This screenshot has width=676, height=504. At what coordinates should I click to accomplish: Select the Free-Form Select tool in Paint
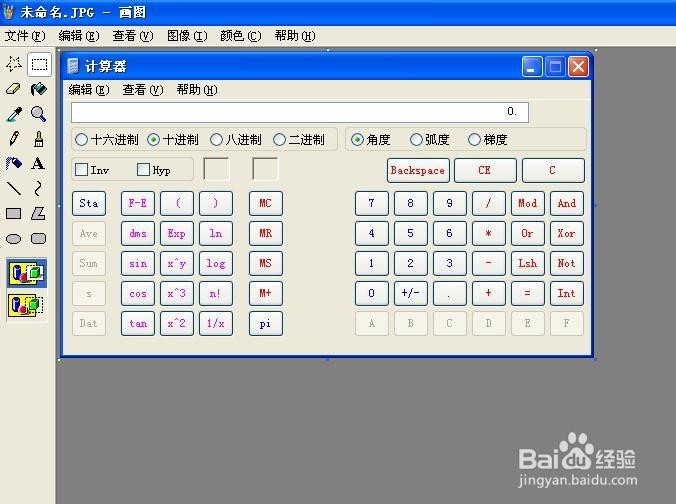tap(14, 64)
